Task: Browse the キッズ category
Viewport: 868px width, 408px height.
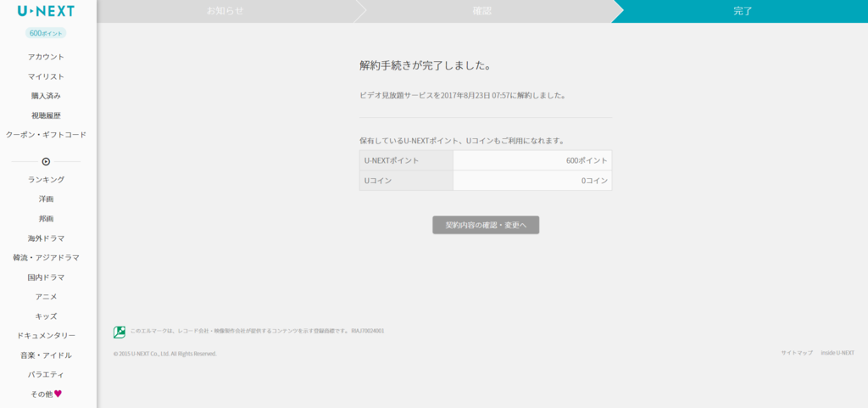Action: (46, 316)
